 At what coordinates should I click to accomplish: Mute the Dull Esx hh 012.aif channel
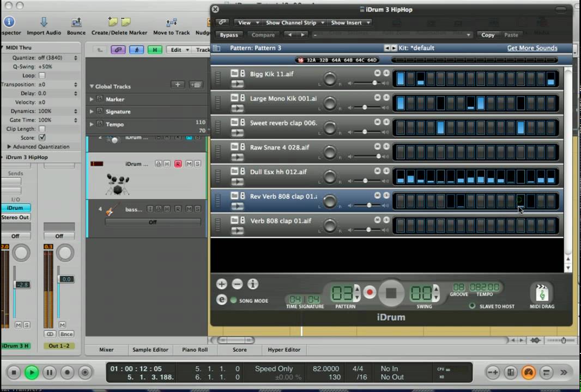[x=377, y=170]
